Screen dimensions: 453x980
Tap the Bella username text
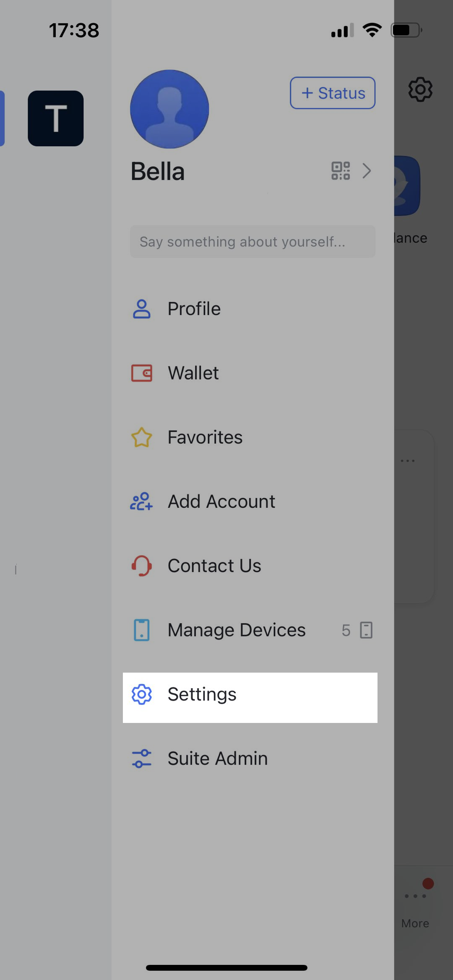click(x=158, y=172)
